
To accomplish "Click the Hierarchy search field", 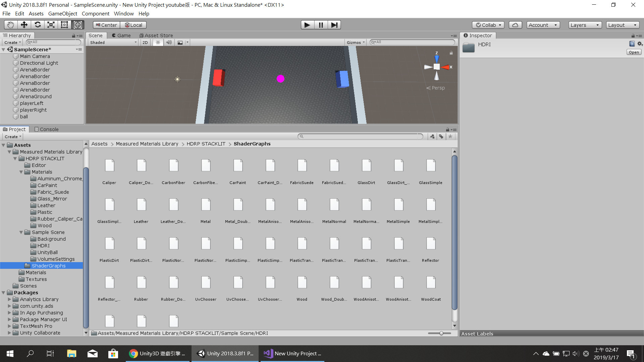I will click(x=53, y=42).
